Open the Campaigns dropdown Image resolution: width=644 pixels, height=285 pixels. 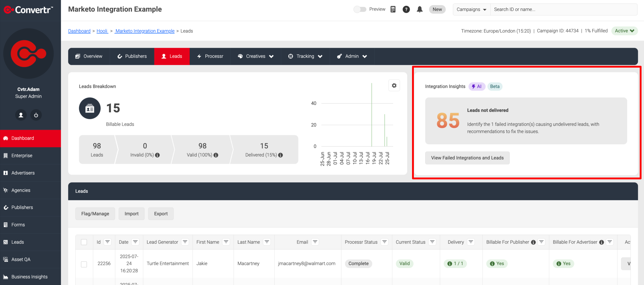pyautogui.click(x=471, y=9)
